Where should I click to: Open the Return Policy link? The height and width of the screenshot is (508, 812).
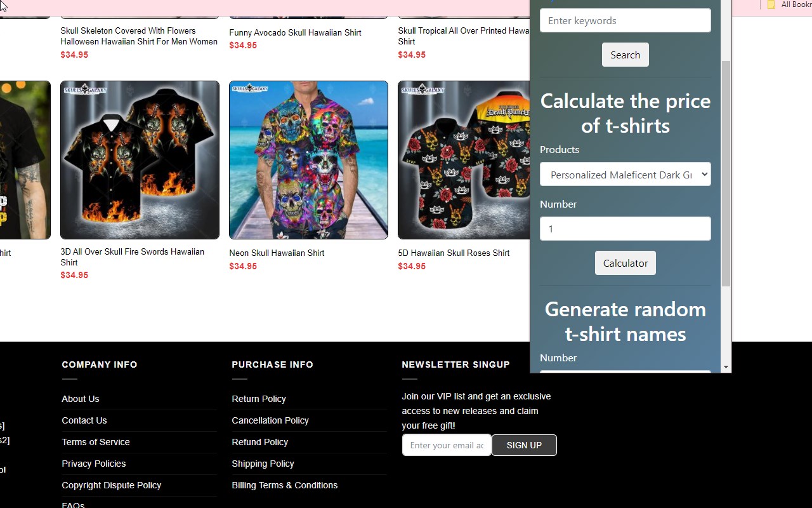pos(259,399)
